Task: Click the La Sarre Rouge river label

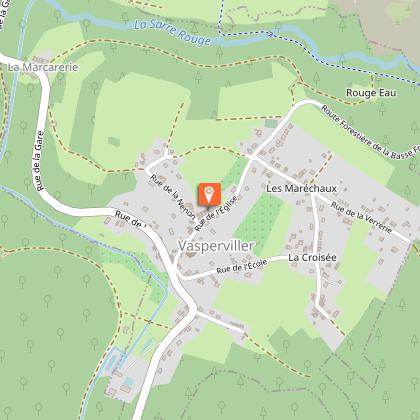Action: [172, 32]
